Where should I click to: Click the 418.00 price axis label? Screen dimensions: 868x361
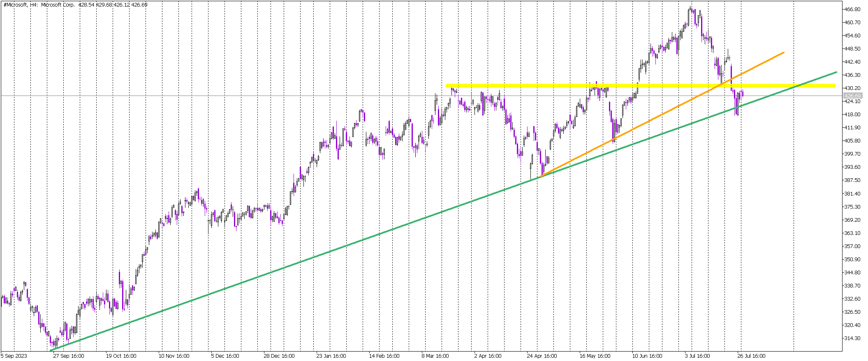pos(852,114)
